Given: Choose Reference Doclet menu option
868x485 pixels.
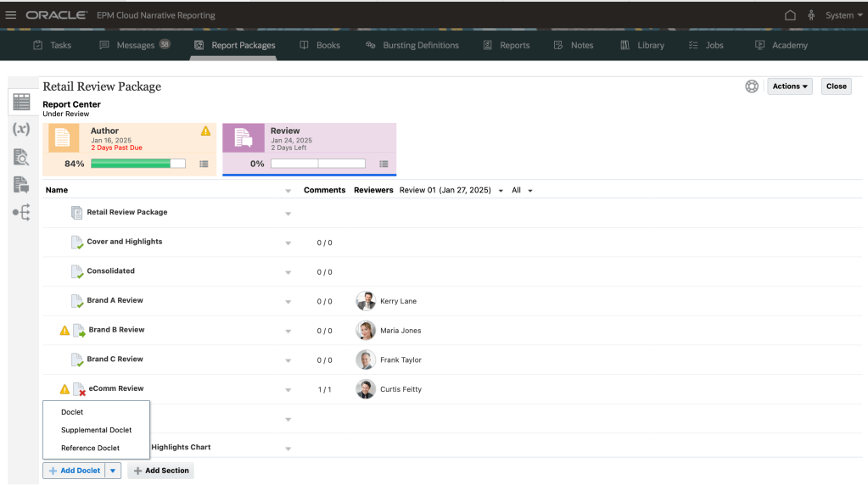Looking at the screenshot, I should (x=90, y=448).
